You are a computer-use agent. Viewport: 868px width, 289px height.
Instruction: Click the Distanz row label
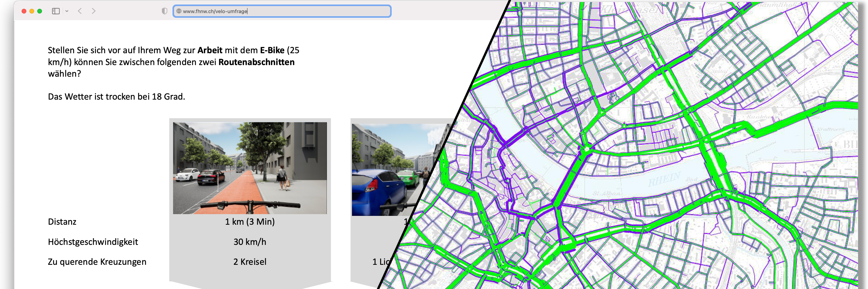[x=62, y=222]
